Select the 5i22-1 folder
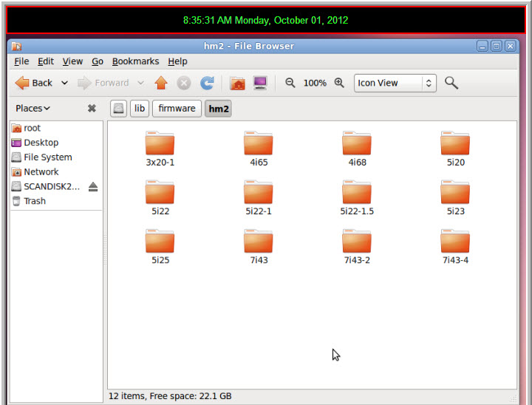532x405 pixels. pyautogui.click(x=259, y=197)
